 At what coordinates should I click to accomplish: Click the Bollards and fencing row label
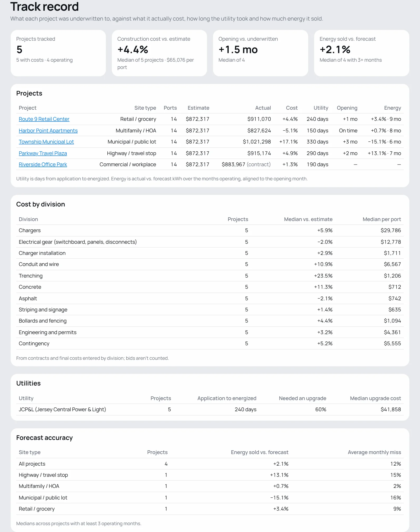(43, 321)
